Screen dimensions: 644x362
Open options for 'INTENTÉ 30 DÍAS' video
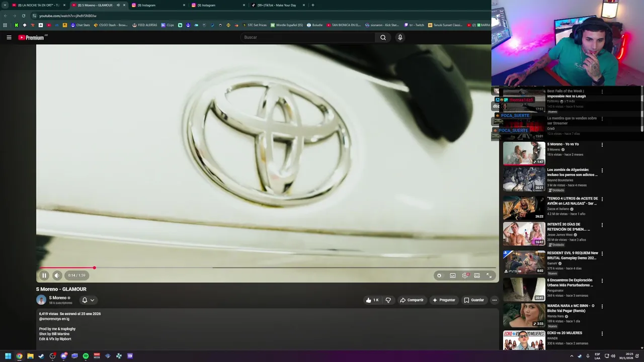coord(602,225)
